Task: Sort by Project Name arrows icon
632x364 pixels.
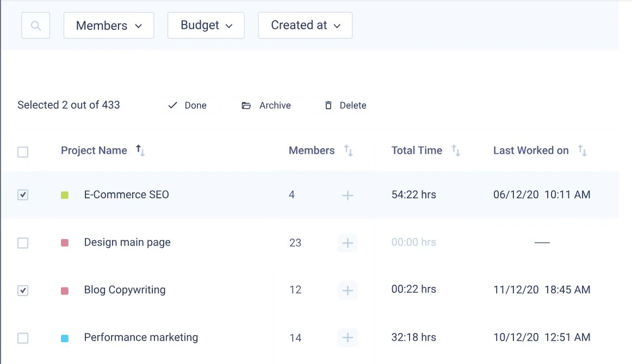Action: [140, 150]
